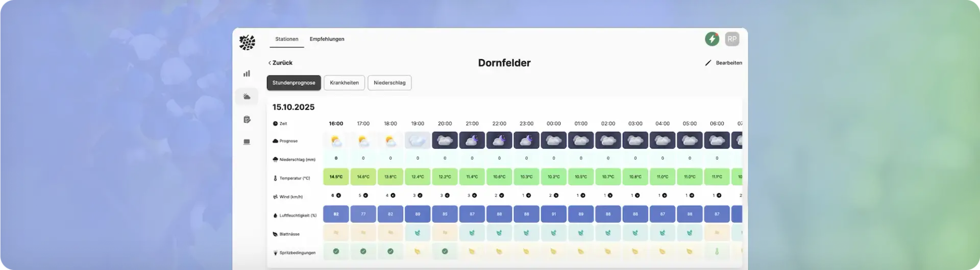The width and height of the screenshot is (980, 270).
Task: Click the pencil icon beside Bearbeiten
Action: [x=708, y=63]
